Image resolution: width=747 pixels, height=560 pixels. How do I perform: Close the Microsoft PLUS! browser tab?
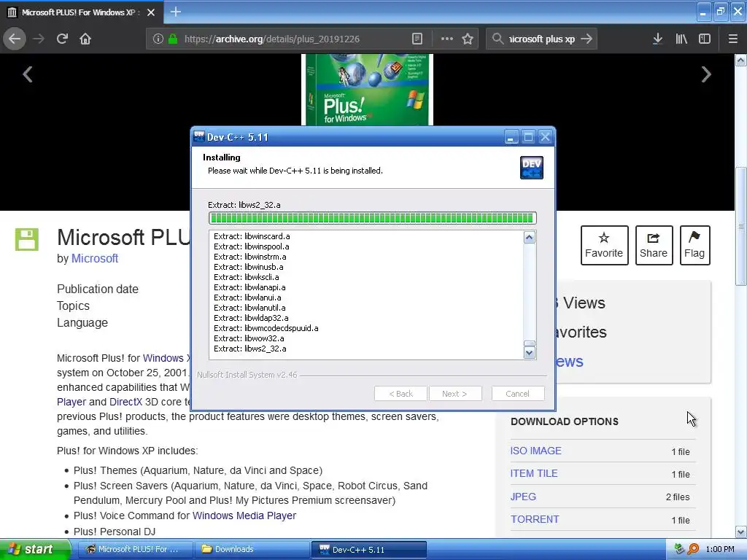[151, 12]
